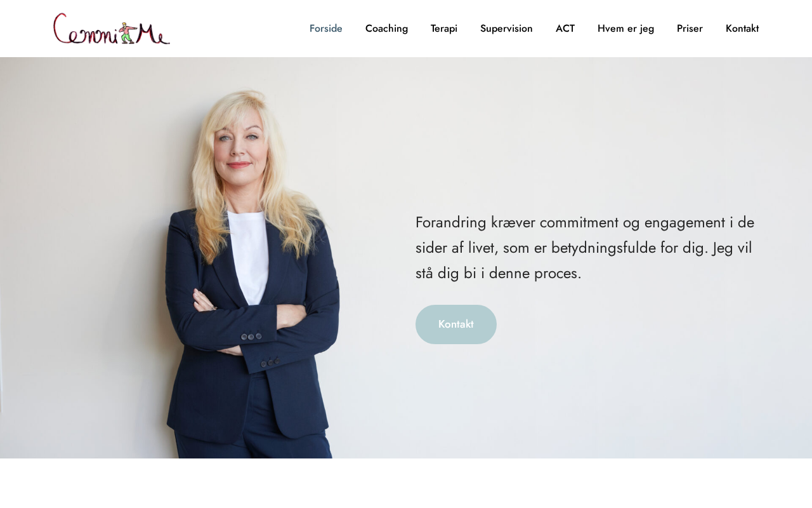The width and height of the screenshot is (812, 508).
Task: Click the CommitMe logo
Action: 112,29
